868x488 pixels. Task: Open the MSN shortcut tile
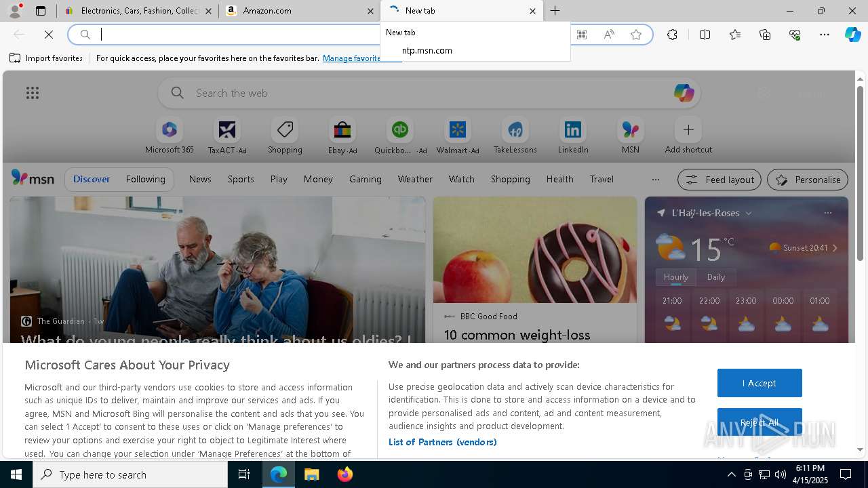tap(631, 136)
